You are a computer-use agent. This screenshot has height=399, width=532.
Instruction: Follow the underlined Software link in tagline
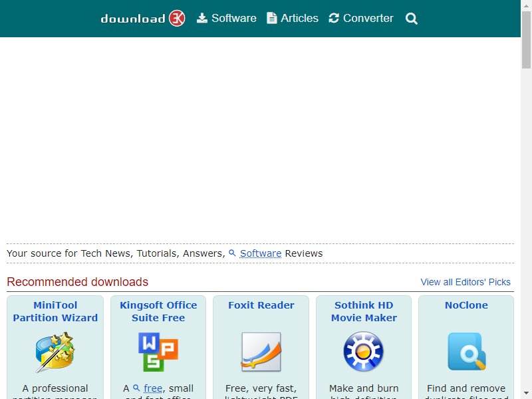pyautogui.click(x=261, y=253)
